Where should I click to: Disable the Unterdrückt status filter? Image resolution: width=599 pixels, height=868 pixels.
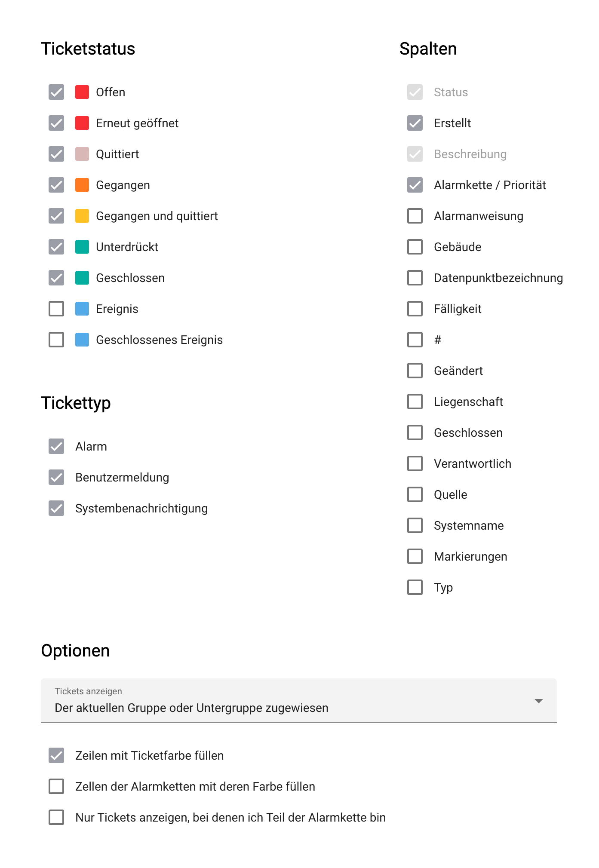click(x=56, y=247)
